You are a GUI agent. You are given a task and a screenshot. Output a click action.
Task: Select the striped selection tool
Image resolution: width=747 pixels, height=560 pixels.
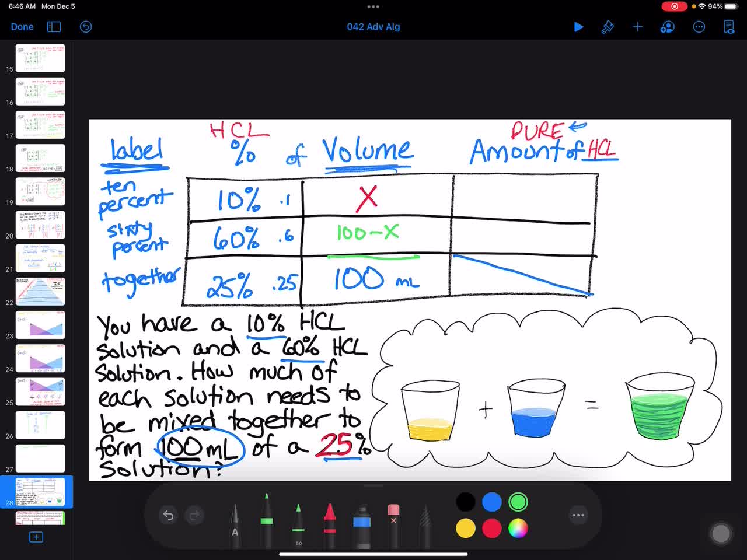click(425, 527)
